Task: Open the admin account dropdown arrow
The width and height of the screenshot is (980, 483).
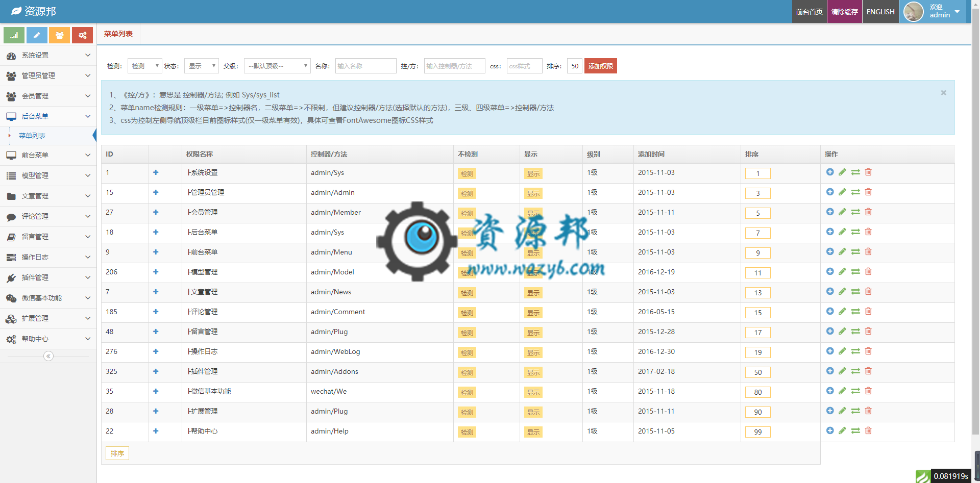Action: [x=957, y=11]
